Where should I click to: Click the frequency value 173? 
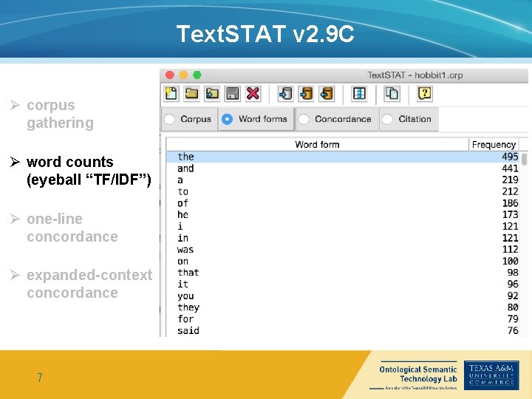click(510, 215)
